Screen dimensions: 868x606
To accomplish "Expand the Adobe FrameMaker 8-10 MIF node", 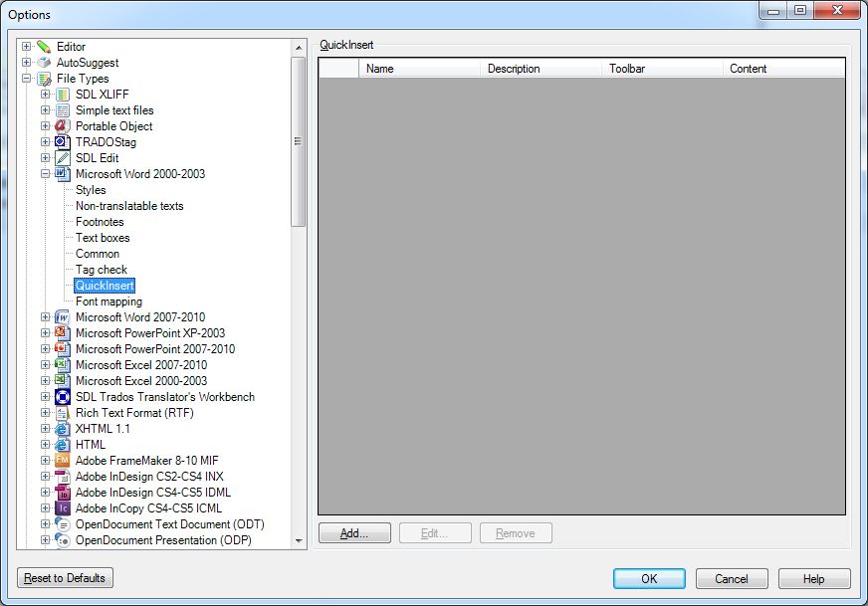I will 46,461.
